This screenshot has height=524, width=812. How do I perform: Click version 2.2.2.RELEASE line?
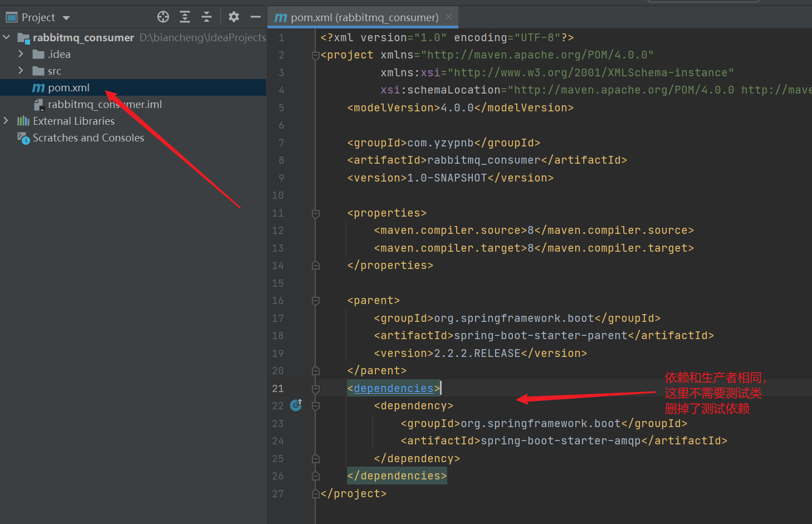pyautogui.click(x=481, y=353)
